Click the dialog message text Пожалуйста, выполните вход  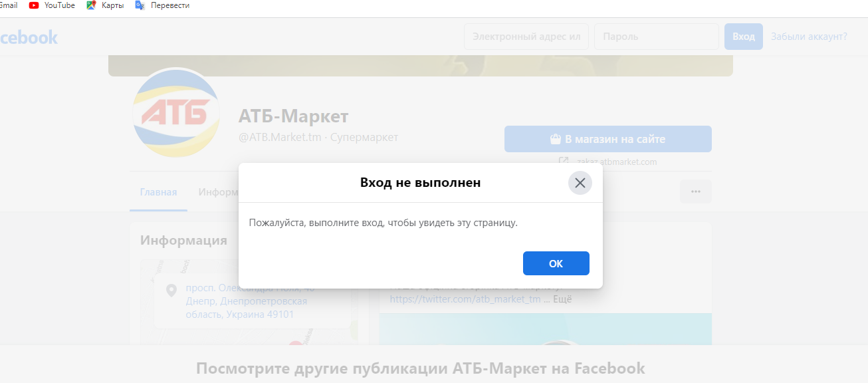[383, 223]
